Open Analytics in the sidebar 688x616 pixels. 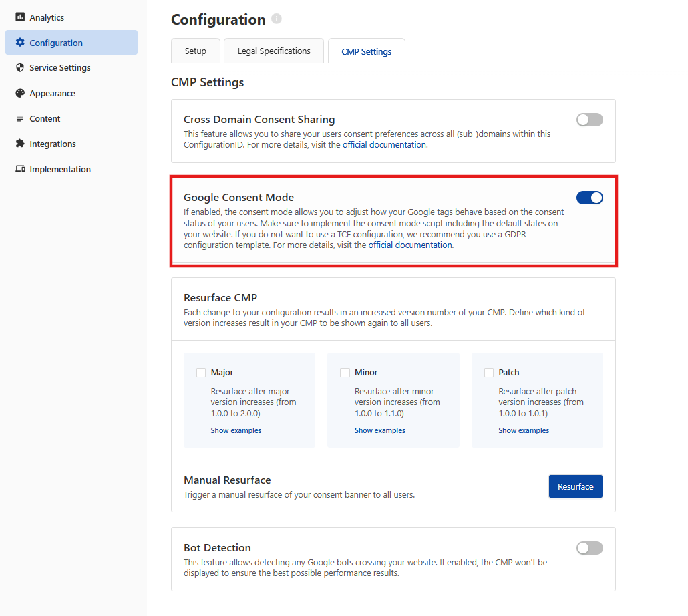71,17
